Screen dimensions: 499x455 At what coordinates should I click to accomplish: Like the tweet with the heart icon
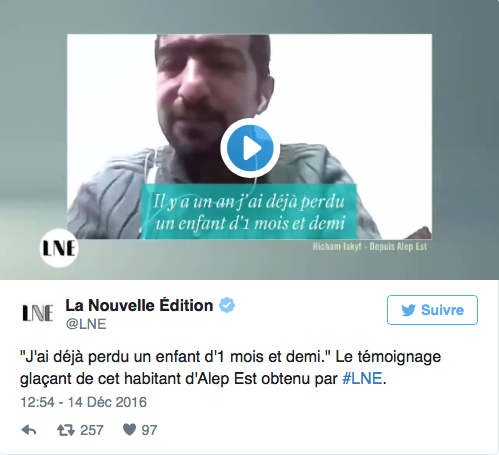[129, 430]
